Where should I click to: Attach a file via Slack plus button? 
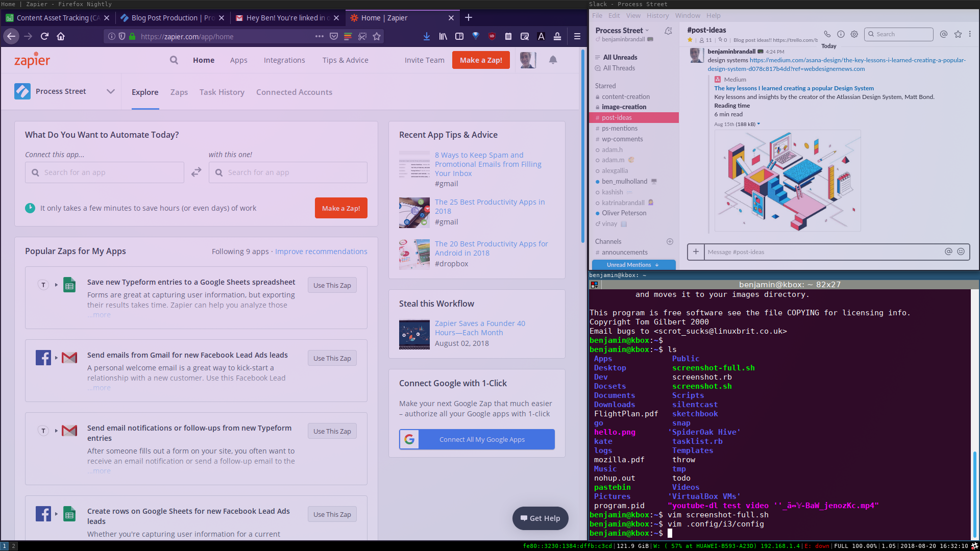pos(696,252)
